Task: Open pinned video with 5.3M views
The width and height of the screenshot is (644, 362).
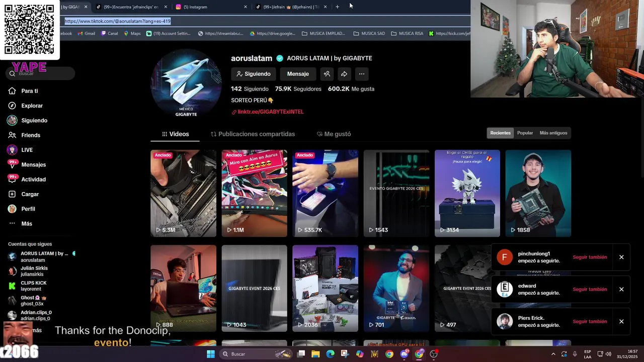Action: pos(183,193)
